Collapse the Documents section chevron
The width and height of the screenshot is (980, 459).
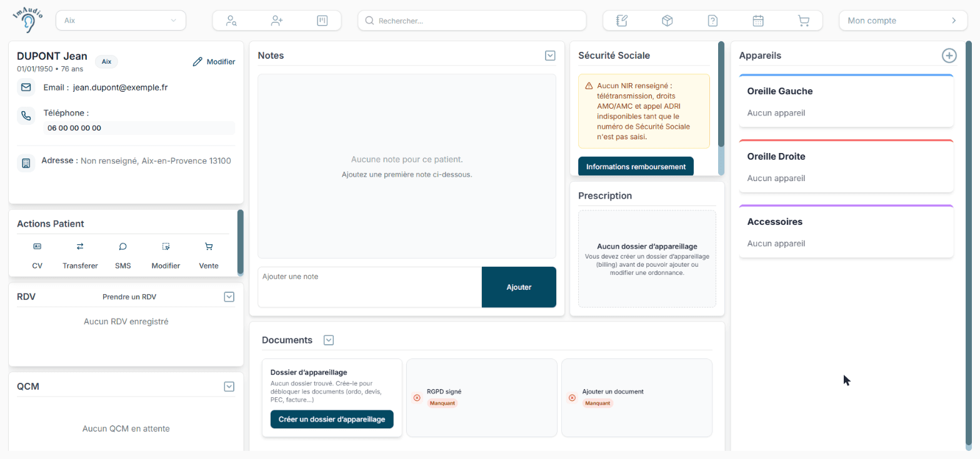pyautogui.click(x=329, y=340)
